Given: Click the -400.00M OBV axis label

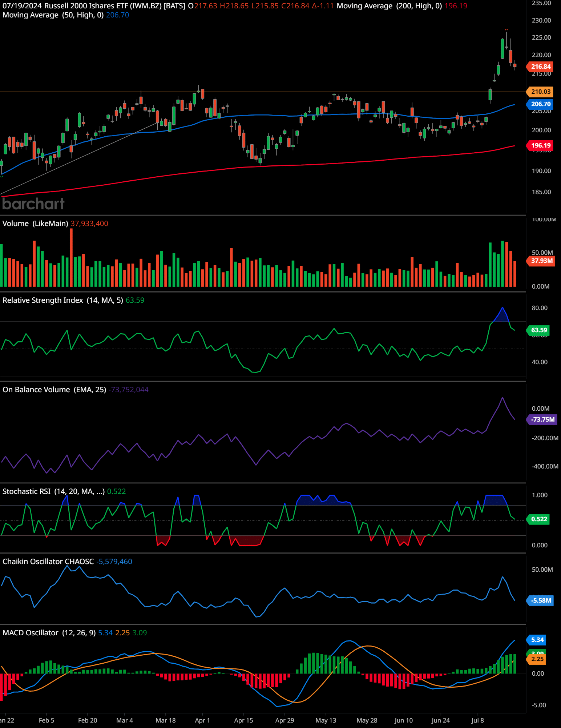Looking at the screenshot, I should point(545,466).
